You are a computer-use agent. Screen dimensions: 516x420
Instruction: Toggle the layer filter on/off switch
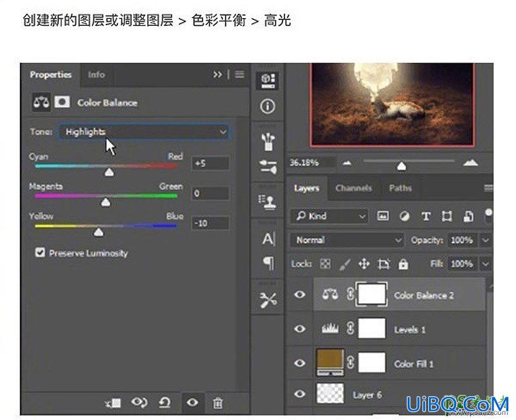point(488,215)
